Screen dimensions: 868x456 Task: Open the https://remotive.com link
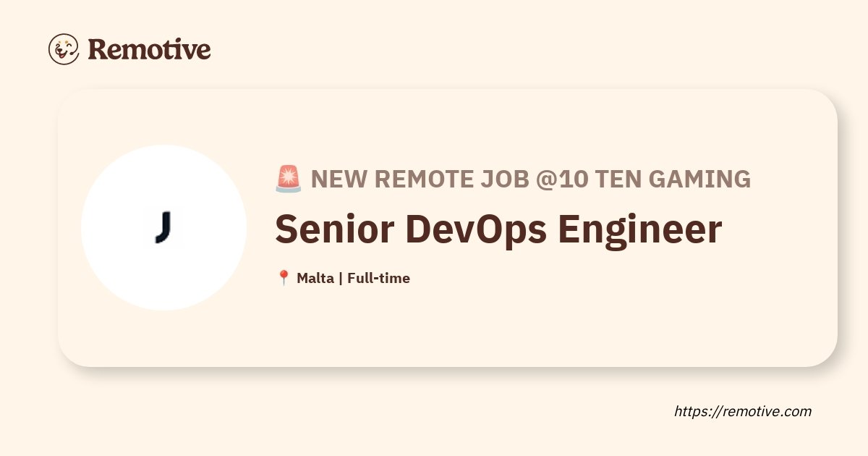click(x=743, y=411)
